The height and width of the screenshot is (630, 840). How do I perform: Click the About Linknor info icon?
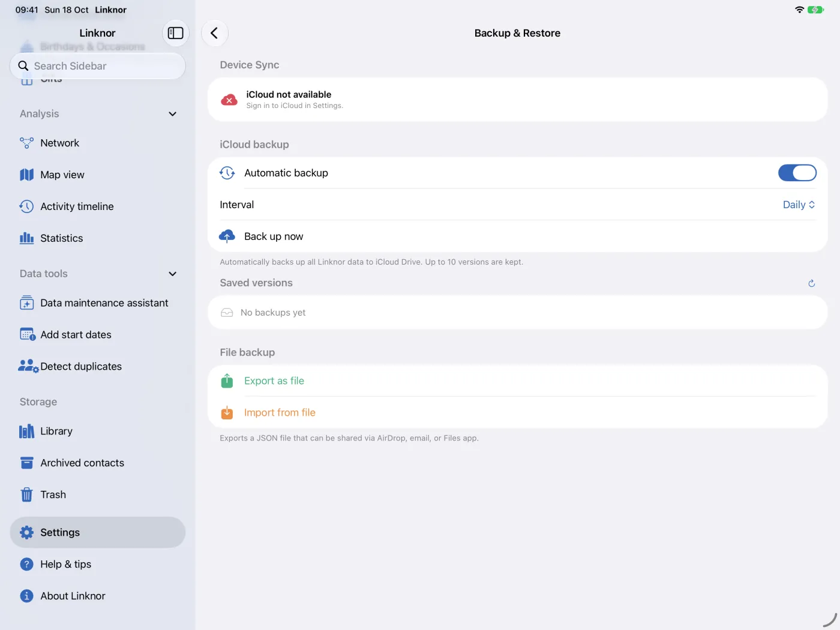[x=26, y=596]
